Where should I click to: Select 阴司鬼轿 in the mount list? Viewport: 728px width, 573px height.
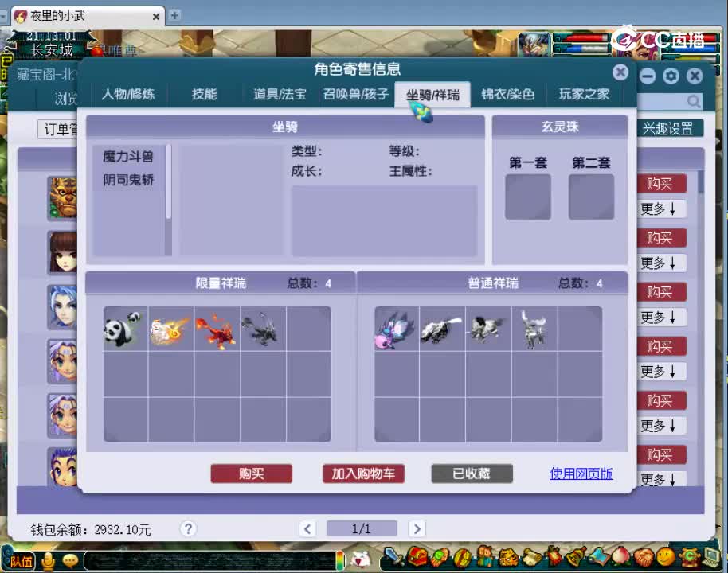click(x=128, y=180)
